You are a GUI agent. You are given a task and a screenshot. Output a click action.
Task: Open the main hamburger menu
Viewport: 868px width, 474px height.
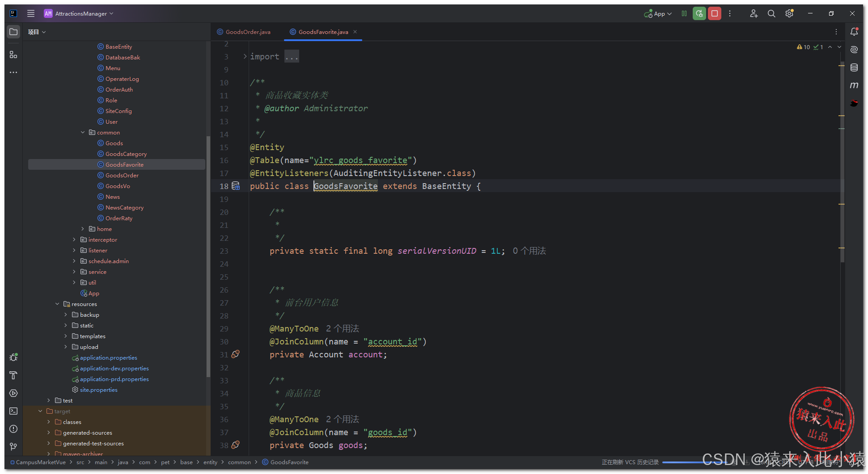(x=31, y=13)
